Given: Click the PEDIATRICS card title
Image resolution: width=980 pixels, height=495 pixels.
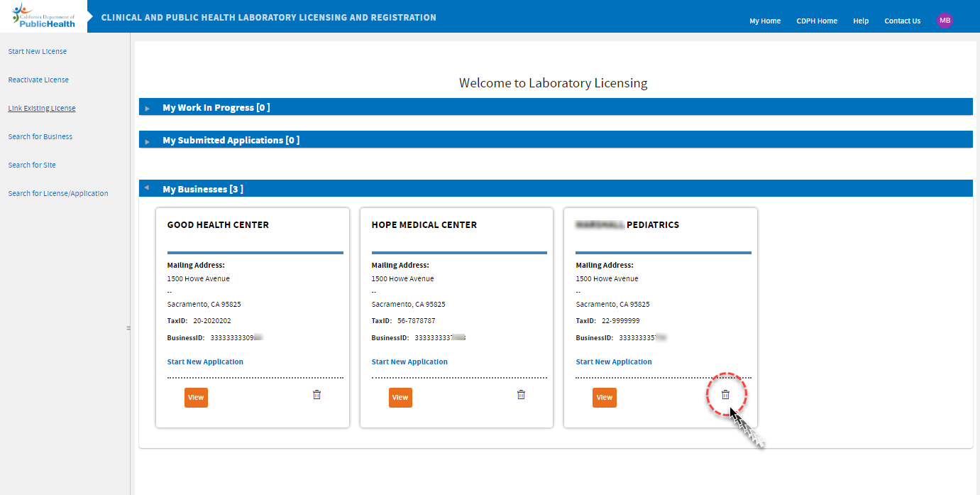Looking at the screenshot, I should coord(627,225).
